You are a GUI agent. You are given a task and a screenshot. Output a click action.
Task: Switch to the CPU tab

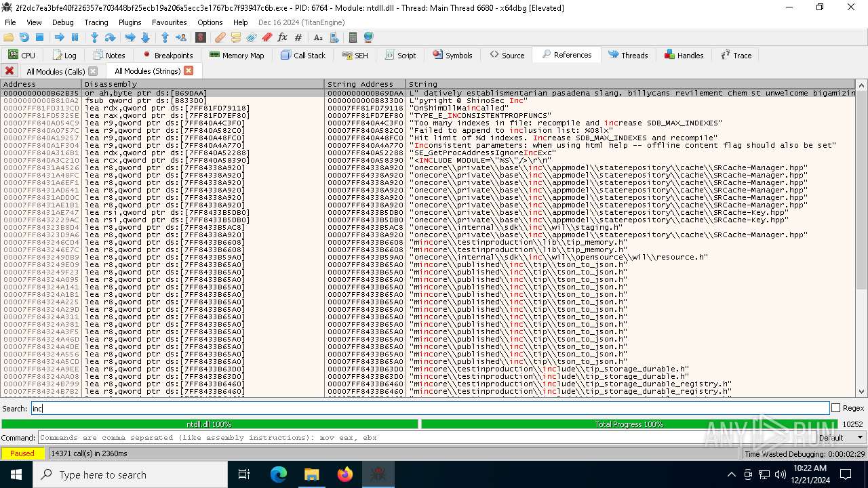(22, 55)
